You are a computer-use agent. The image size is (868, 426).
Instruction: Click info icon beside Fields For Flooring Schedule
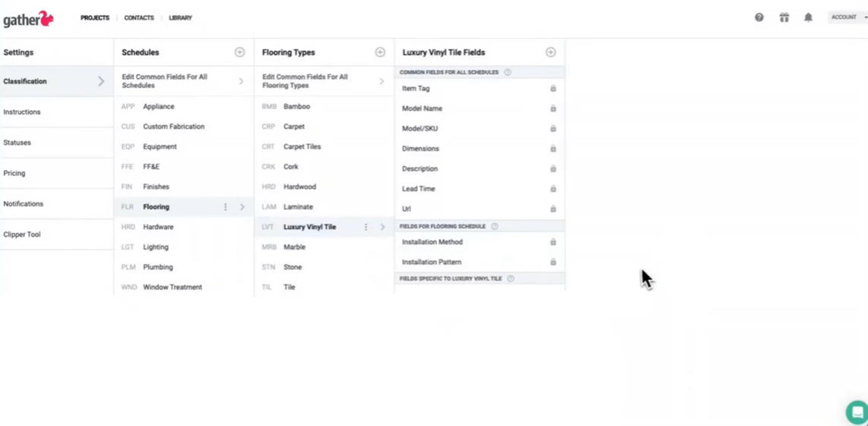point(494,226)
